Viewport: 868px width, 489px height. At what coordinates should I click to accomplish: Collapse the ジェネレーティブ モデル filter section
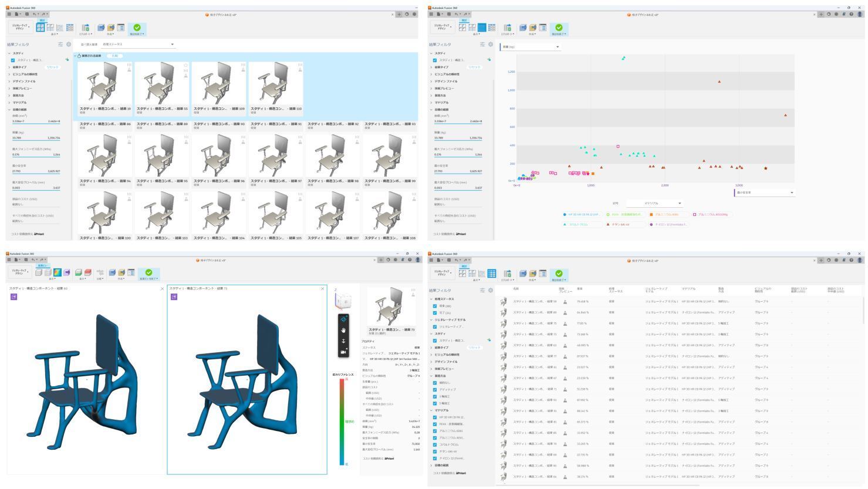(x=431, y=320)
